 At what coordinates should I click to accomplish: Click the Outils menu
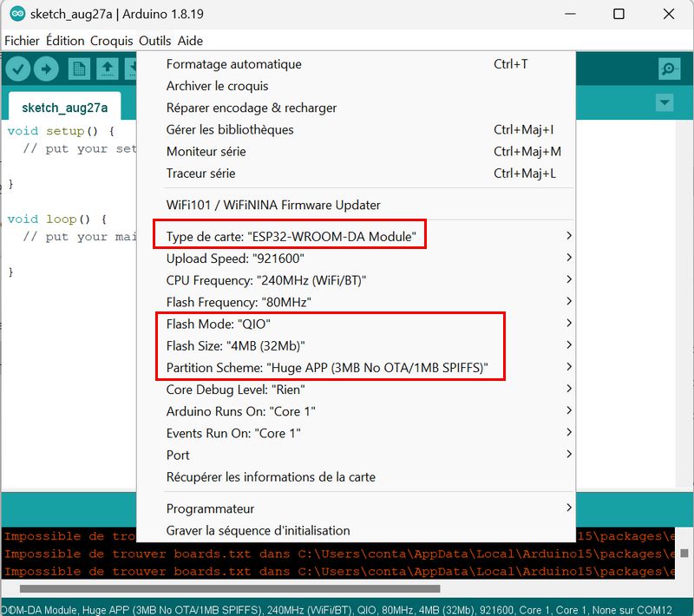(x=155, y=41)
